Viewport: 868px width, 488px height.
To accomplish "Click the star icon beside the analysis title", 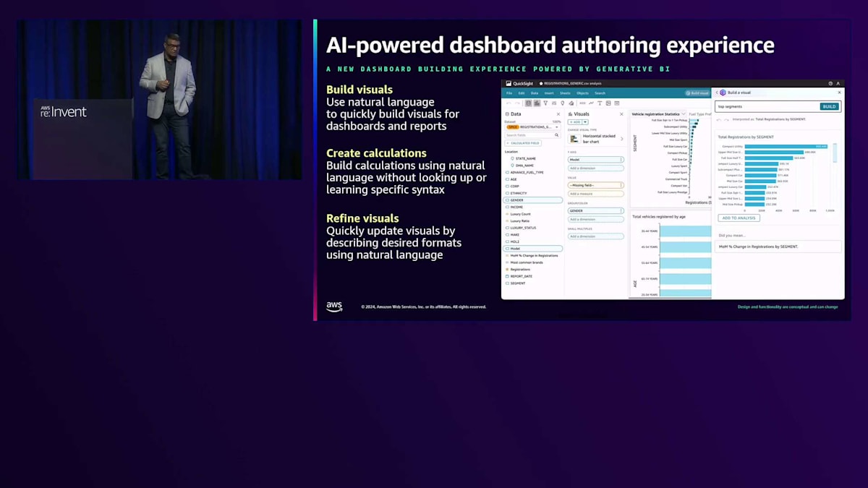I will point(541,83).
